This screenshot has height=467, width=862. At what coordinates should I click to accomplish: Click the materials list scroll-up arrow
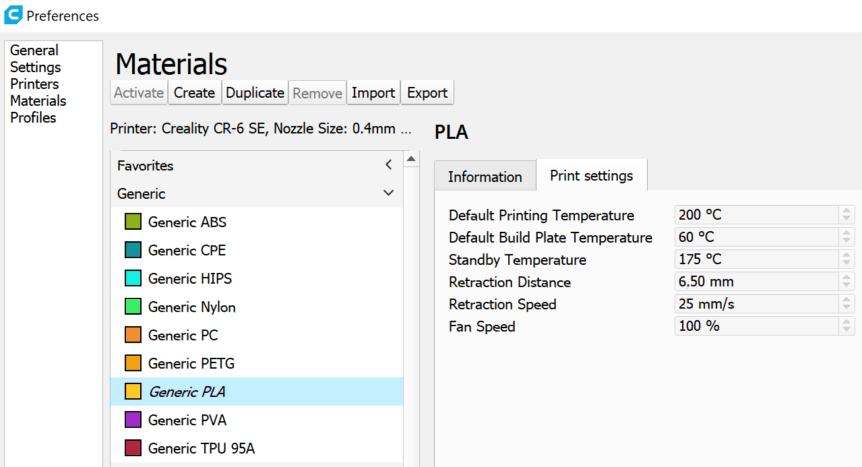tap(411, 159)
